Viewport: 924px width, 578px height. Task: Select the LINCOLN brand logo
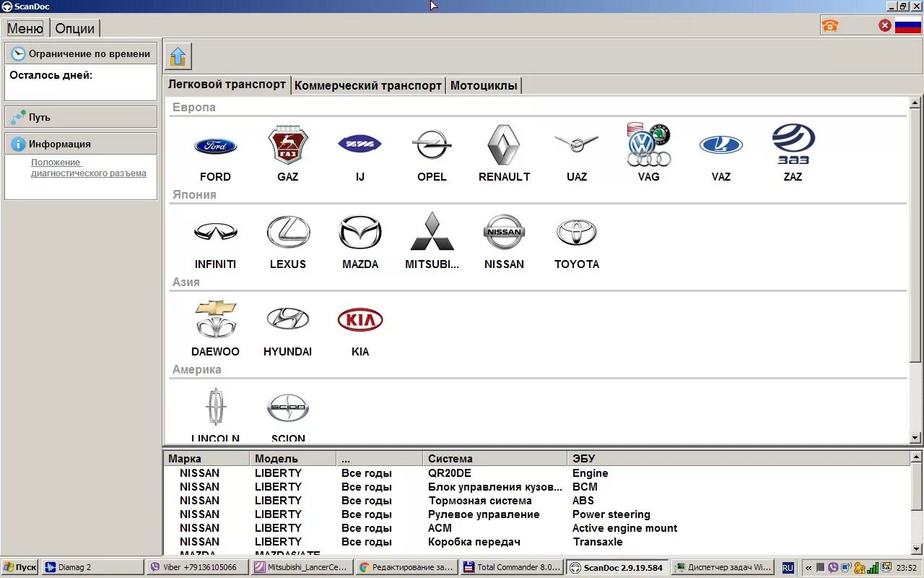pyautogui.click(x=215, y=407)
